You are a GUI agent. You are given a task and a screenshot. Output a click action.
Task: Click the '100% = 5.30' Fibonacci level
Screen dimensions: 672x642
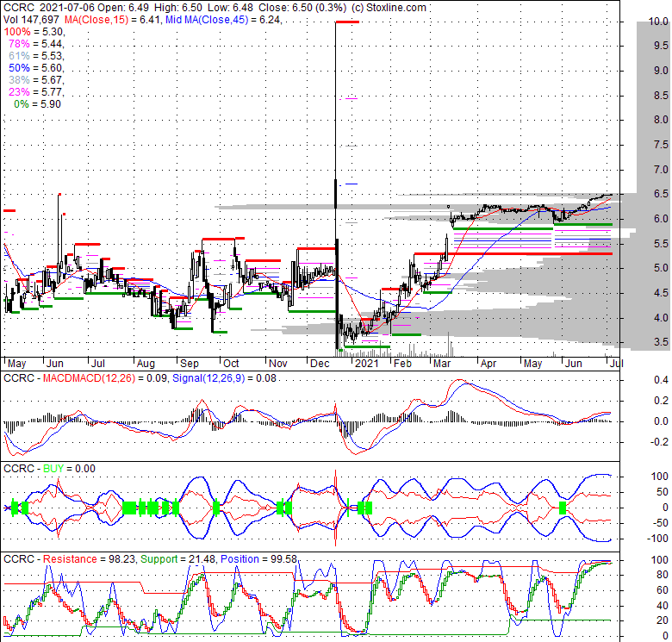click(34, 32)
